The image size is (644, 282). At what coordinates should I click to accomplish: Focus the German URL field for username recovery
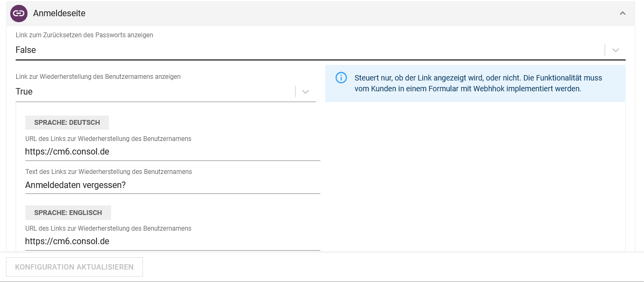click(x=173, y=152)
